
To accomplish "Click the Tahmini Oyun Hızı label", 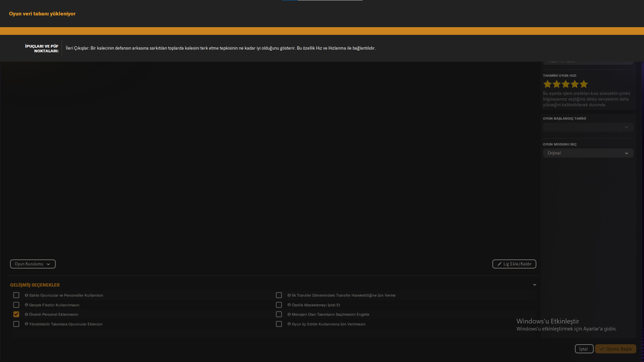I will [560, 76].
